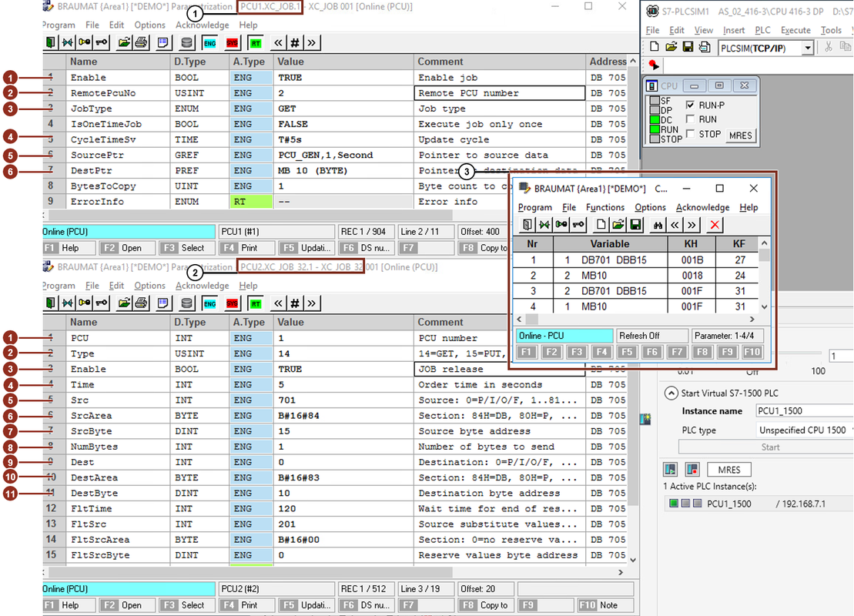Image resolution: width=854 pixels, height=616 pixels.
Task: Toggle the red SYS filter button in PCU1 window
Action: 233,42
